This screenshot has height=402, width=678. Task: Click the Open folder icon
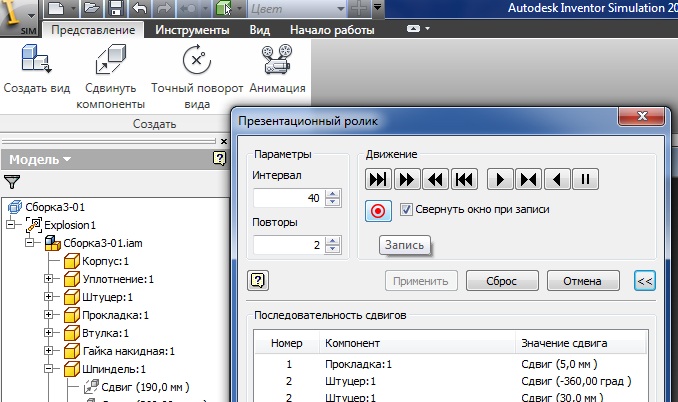point(91,9)
